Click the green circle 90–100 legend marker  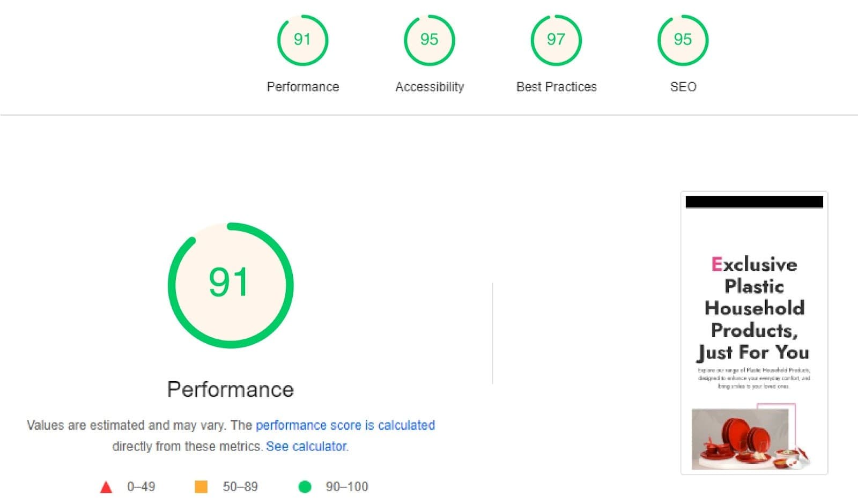(306, 487)
